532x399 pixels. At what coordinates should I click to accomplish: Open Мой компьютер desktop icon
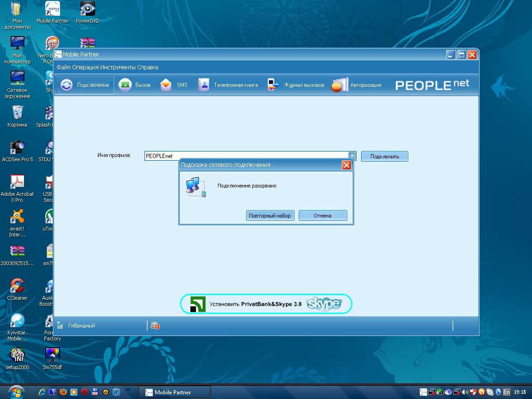[17, 50]
